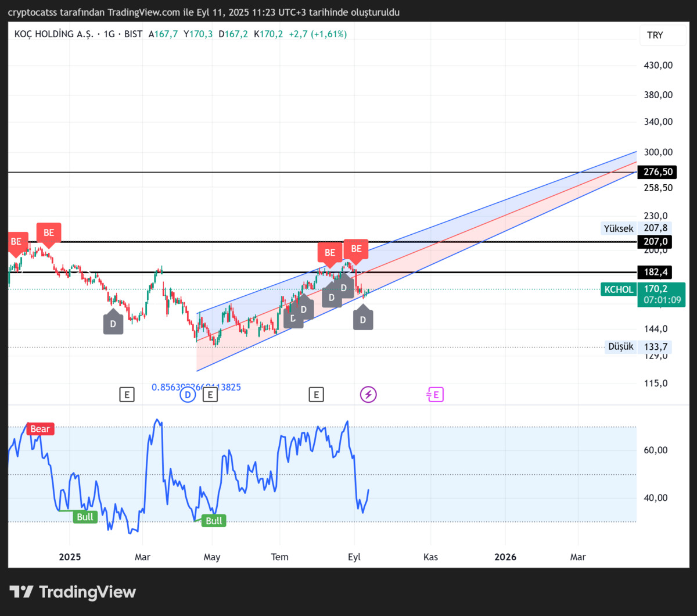Click the green KCHOL price tag
Image resolution: width=697 pixels, height=616 pixels.
pyautogui.click(x=618, y=289)
